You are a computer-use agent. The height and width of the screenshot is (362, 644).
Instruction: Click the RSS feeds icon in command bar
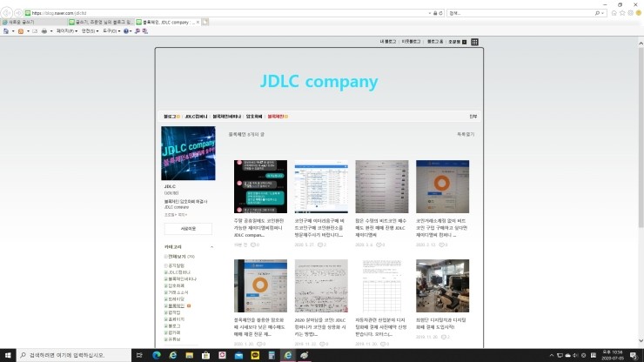(21, 30)
